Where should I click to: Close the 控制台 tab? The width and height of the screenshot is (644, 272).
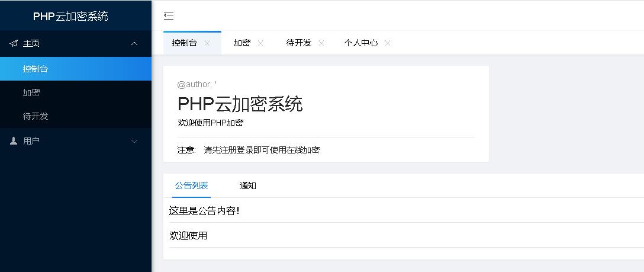[x=207, y=43]
